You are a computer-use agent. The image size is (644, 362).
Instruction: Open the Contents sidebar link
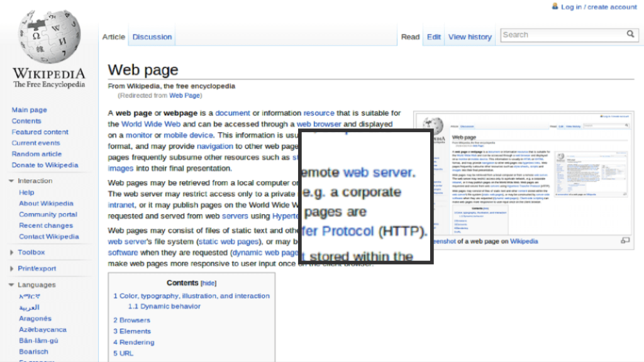(x=26, y=121)
